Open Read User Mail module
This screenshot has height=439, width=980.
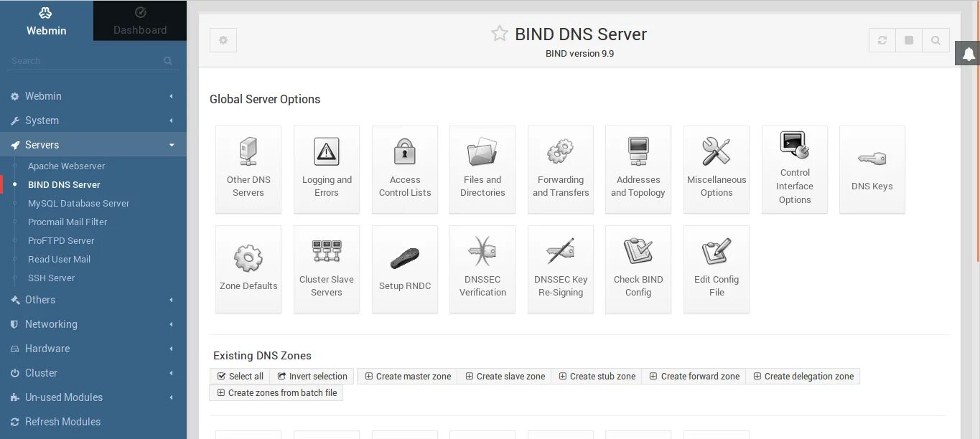coord(59,259)
